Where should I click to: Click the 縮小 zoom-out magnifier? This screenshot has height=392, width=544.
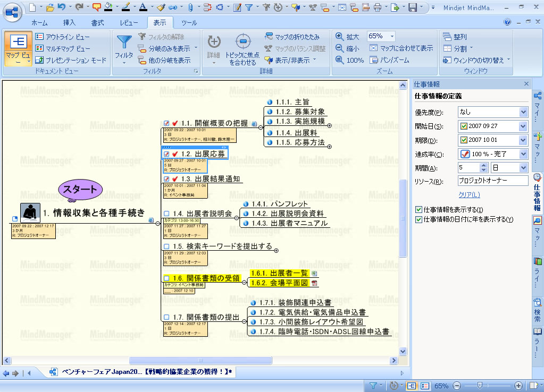tap(340, 48)
